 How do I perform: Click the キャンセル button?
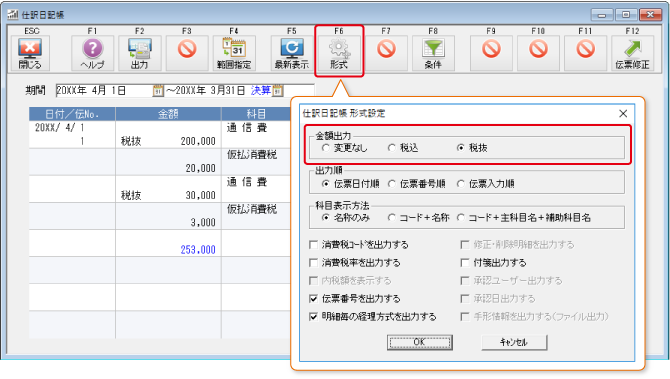(x=514, y=342)
